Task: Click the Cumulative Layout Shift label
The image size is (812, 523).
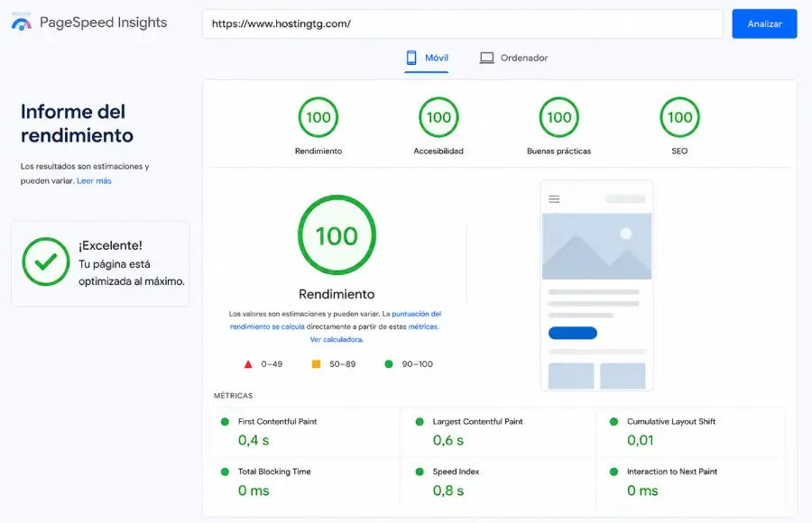Action: click(x=671, y=421)
